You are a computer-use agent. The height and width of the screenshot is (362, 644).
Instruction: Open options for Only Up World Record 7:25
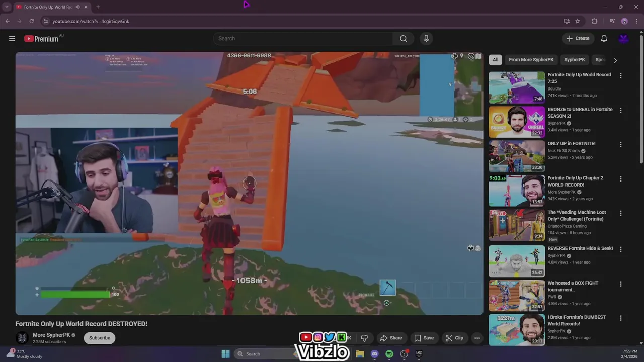[x=620, y=76]
